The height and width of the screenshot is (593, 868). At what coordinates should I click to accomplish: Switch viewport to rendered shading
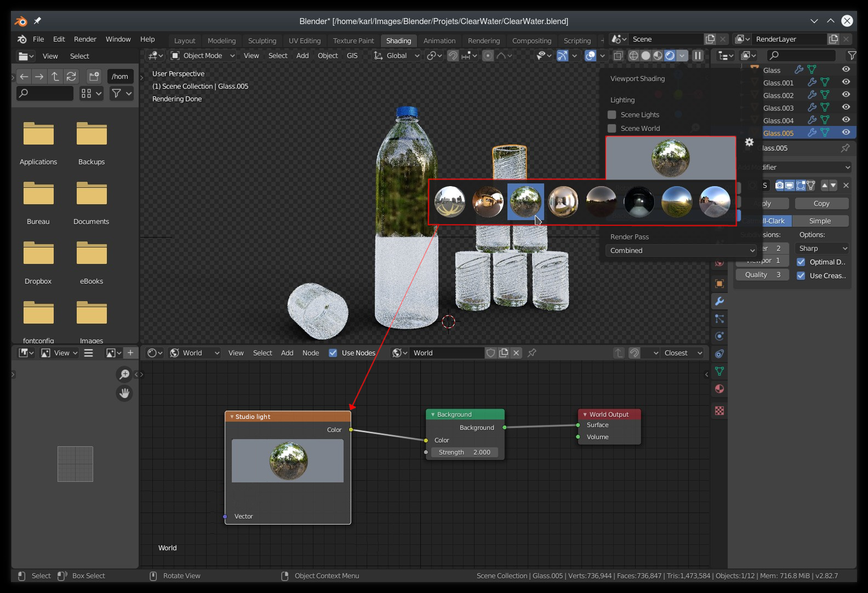click(x=670, y=55)
